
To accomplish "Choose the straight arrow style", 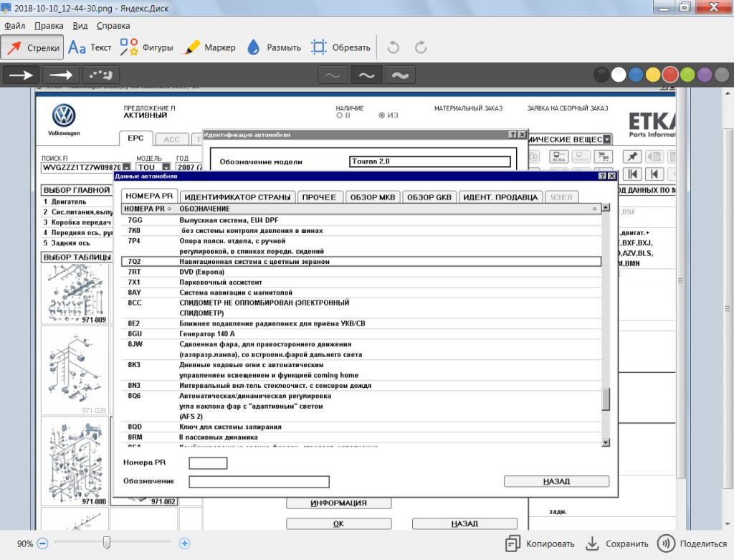I will point(22,75).
